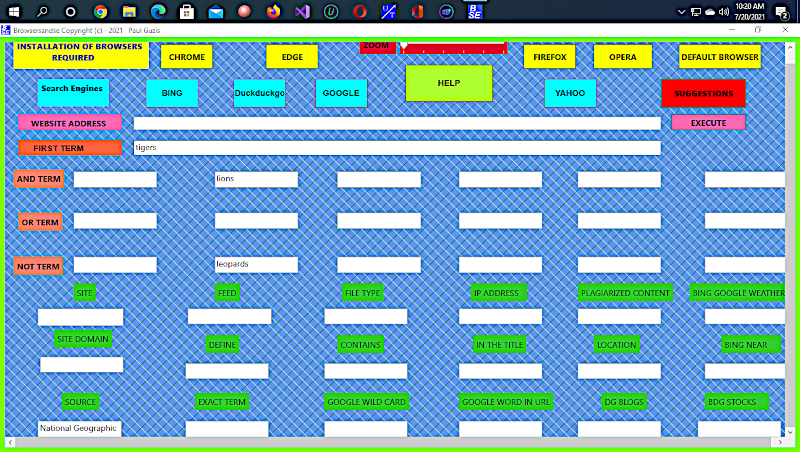Focus the National Geographic source field

[x=80, y=429]
